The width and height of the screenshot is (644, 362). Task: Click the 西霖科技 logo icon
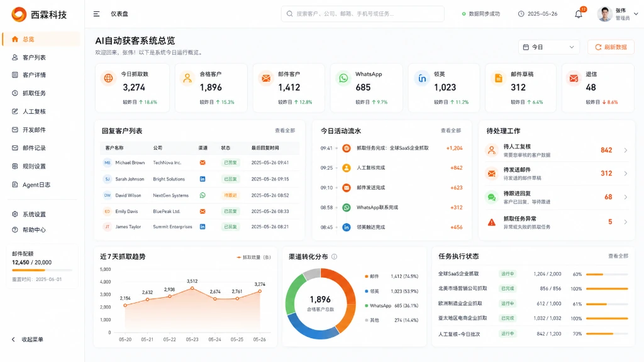[19, 14]
